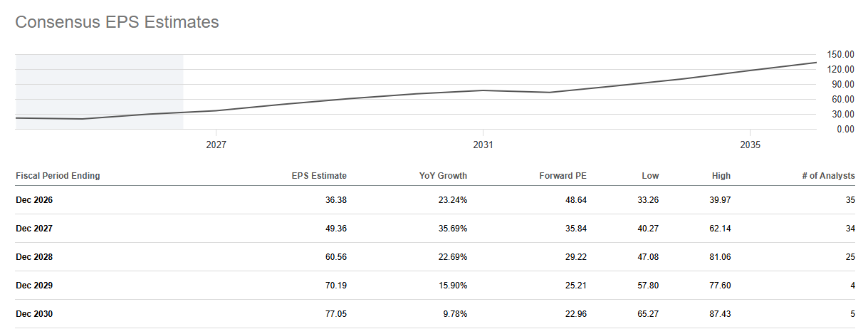Select the Fiscal Period Ending column header
The width and height of the screenshot is (868, 329).
click(x=58, y=176)
